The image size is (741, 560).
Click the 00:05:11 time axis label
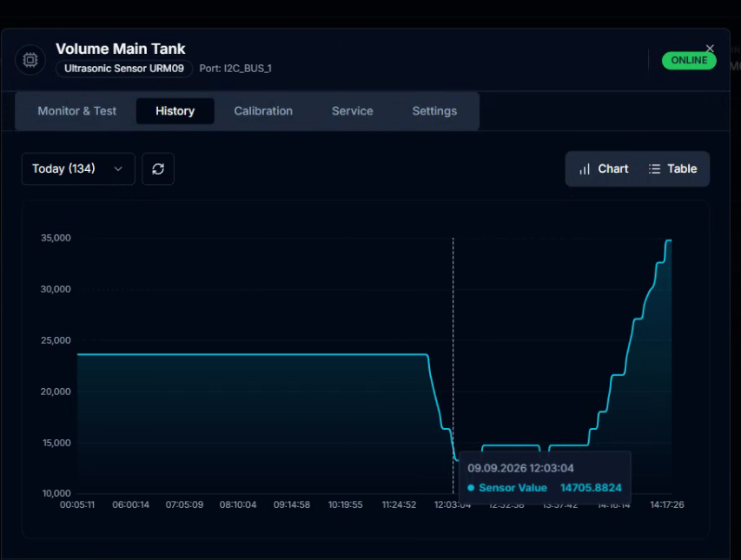(77, 504)
